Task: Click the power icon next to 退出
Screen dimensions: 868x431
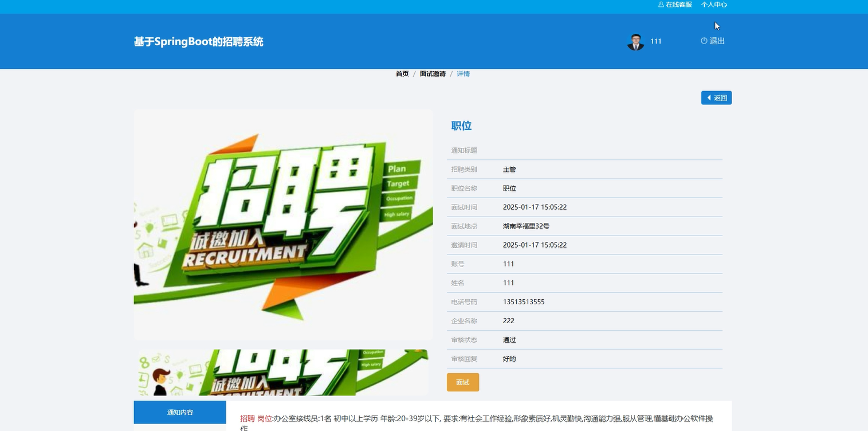Action: point(704,40)
